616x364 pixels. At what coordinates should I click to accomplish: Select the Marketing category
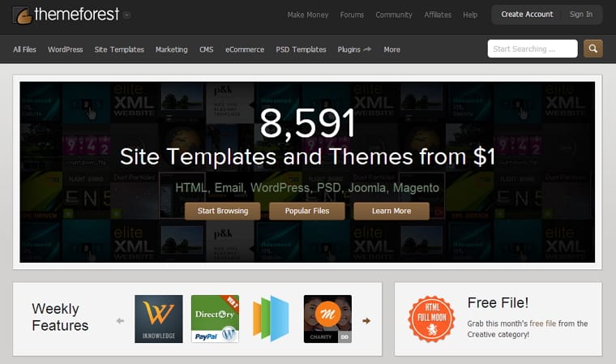coord(171,49)
